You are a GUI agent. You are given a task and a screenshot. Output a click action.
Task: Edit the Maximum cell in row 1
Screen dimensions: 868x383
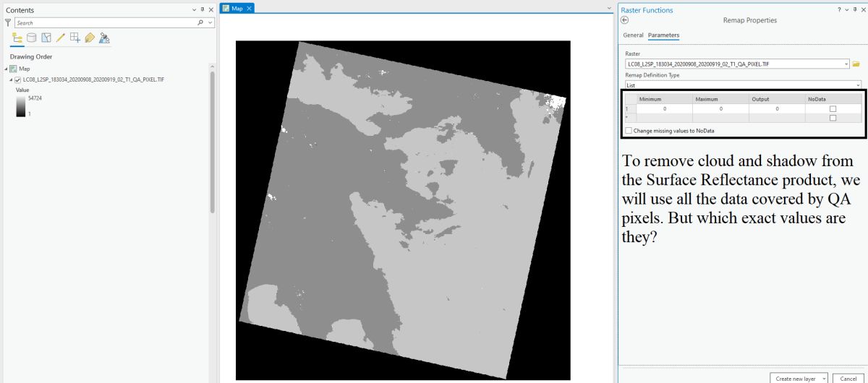[x=720, y=108]
